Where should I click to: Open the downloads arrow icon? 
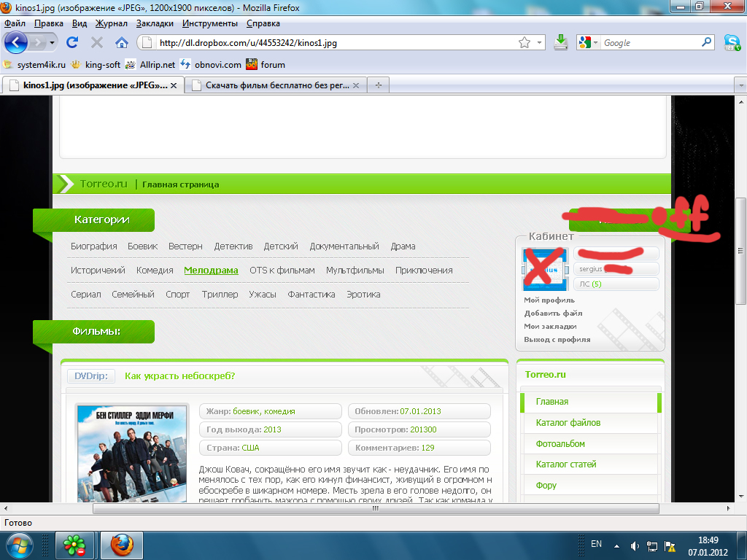click(x=561, y=43)
